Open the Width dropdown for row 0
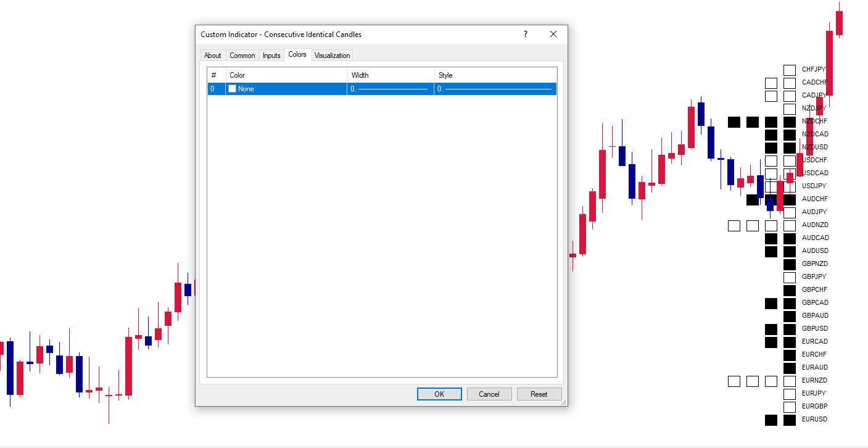This screenshot has height=448, width=868. pos(391,89)
